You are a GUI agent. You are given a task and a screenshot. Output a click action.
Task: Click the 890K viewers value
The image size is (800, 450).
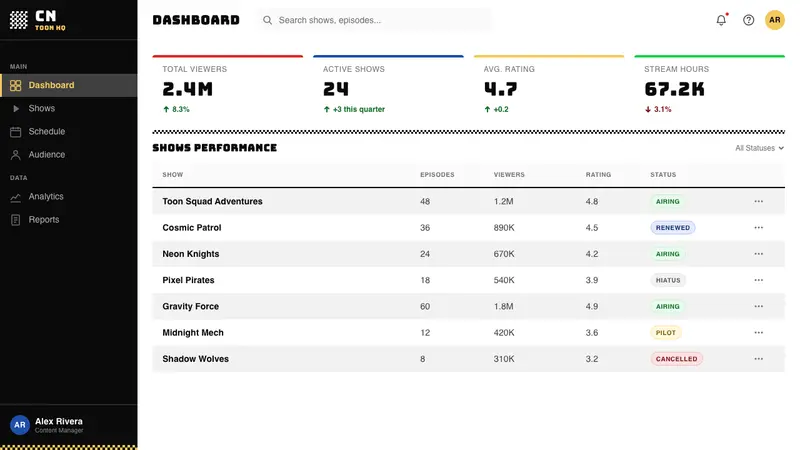click(x=504, y=228)
